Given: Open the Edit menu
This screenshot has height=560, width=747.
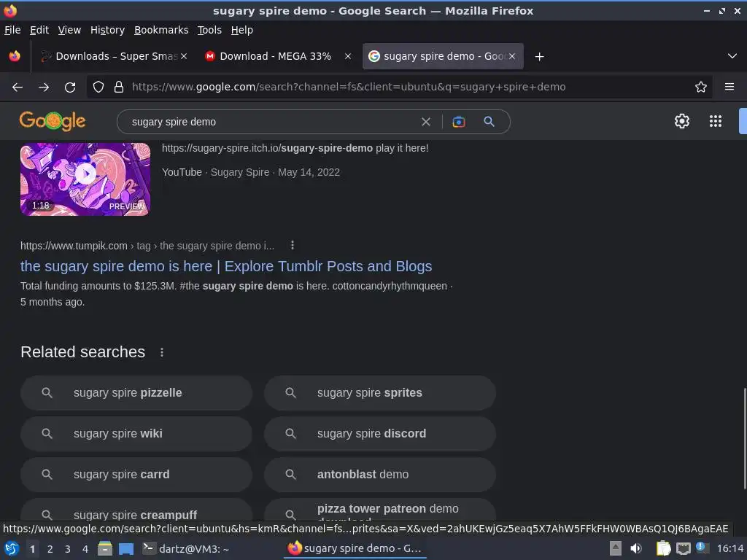Looking at the screenshot, I should point(39,30).
